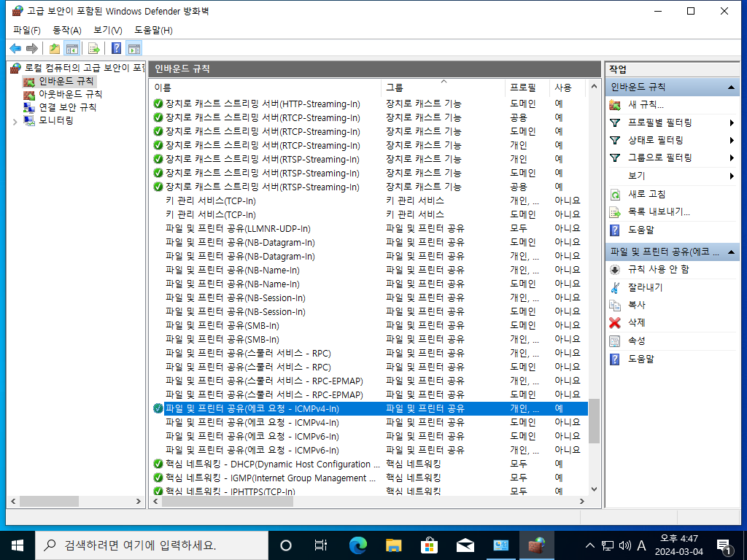Screen dimensions: 747x560
Task: Select 모니터링 in the tree
Action: (55, 121)
